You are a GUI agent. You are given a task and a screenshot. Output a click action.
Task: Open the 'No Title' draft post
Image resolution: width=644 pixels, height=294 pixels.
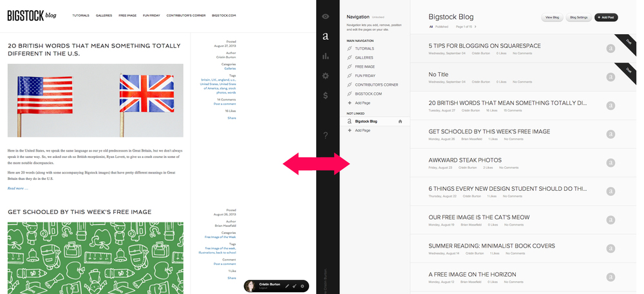(438, 74)
